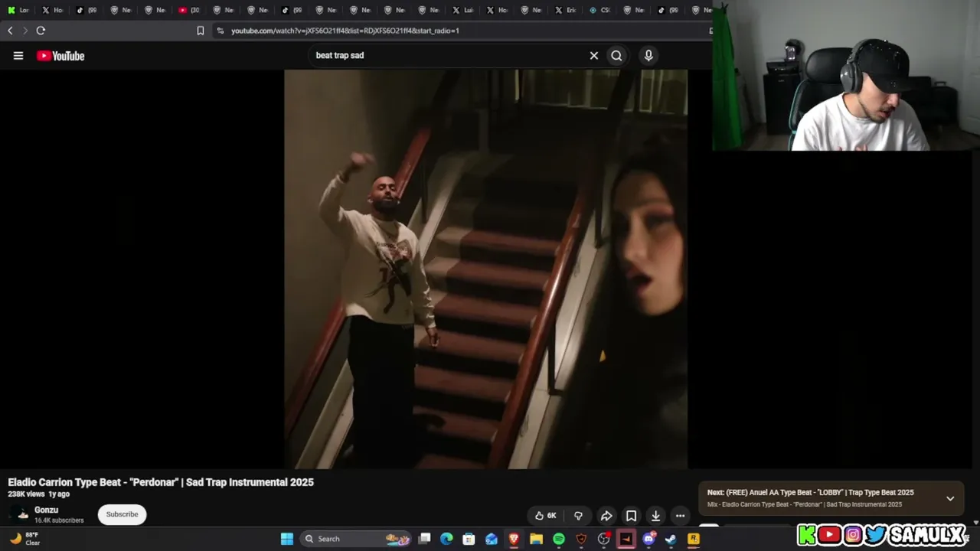Subscribe to the Gonzu channel
Screen dimensions: 980x551
click(122, 514)
